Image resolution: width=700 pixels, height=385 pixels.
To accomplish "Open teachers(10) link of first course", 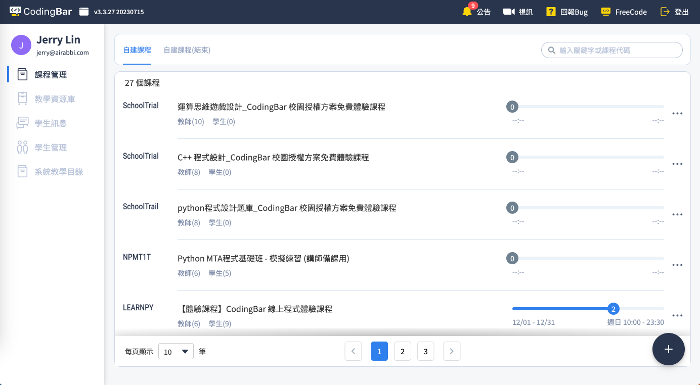I will (x=191, y=121).
